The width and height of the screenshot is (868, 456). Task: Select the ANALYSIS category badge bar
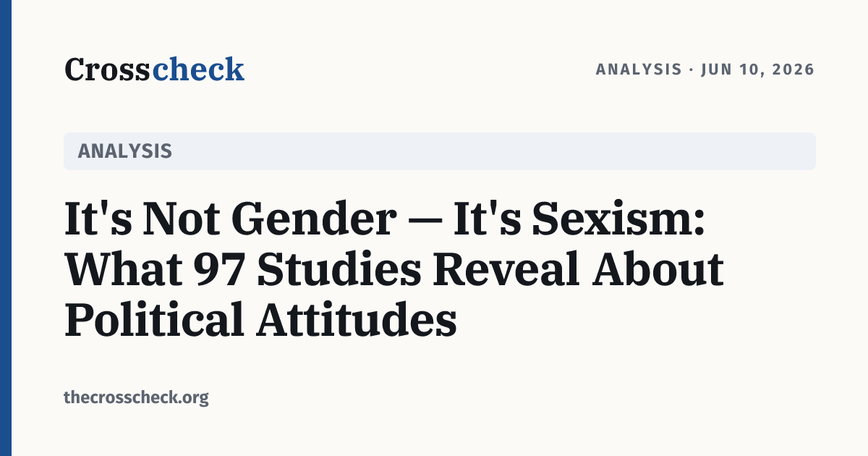point(440,151)
